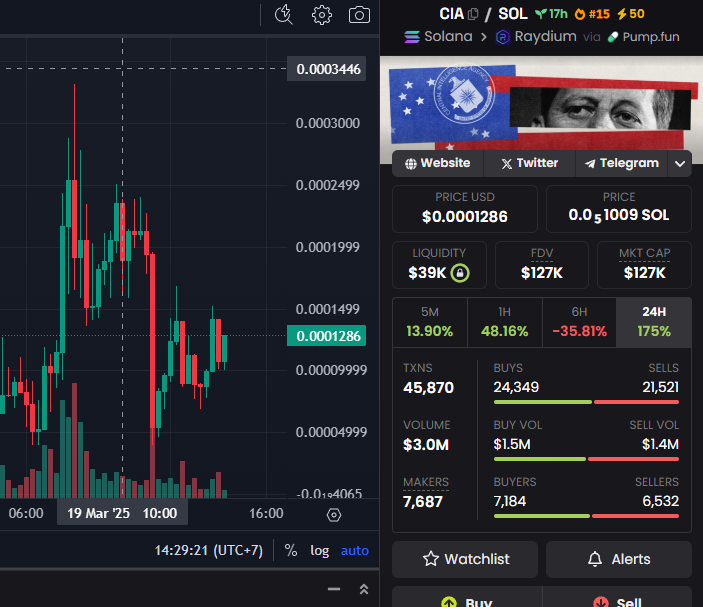703x607 pixels.
Task: Open the quick search lightning icon
Action: [x=283, y=15]
